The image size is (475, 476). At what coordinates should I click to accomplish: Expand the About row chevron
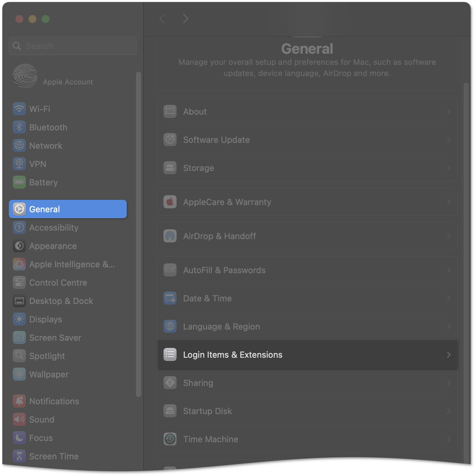(x=449, y=112)
